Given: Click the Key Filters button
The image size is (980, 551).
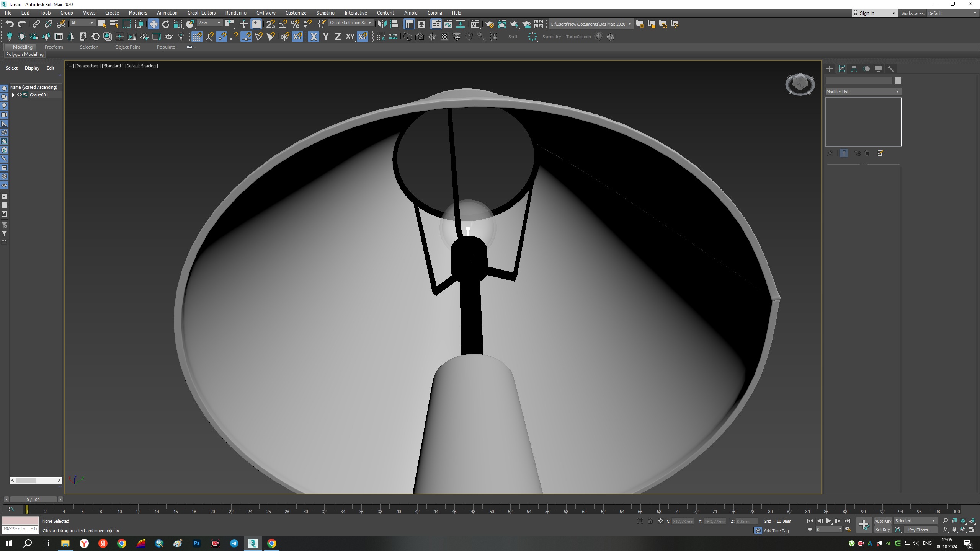Looking at the screenshot, I should coord(920,530).
